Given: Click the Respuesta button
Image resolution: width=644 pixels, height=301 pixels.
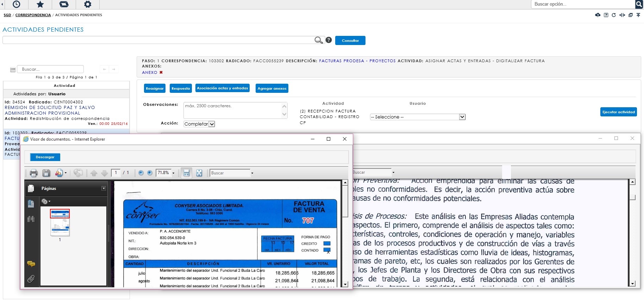Looking at the screenshot, I should (181, 88).
